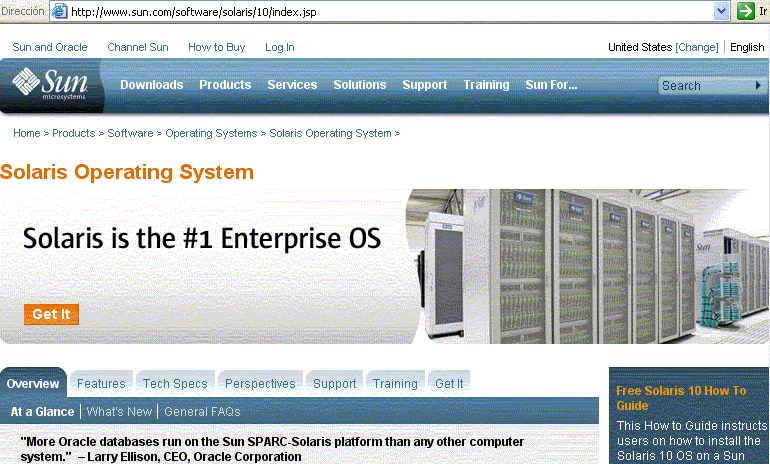Open the Sun and Oracle link
Screen dimensions: 770x464
[50, 47]
